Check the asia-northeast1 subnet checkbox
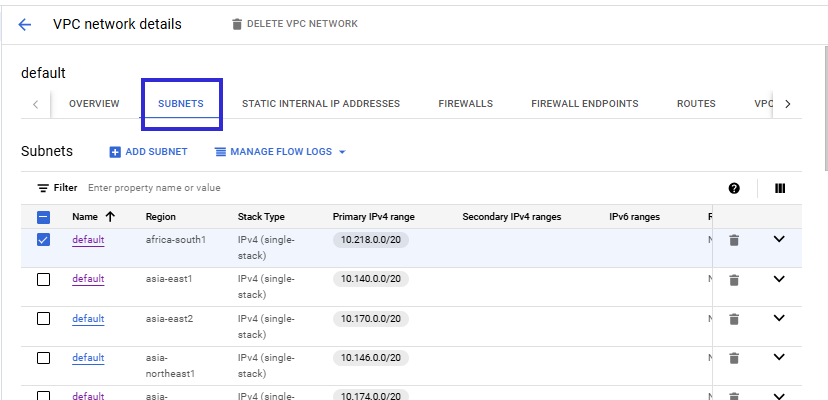 43,358
